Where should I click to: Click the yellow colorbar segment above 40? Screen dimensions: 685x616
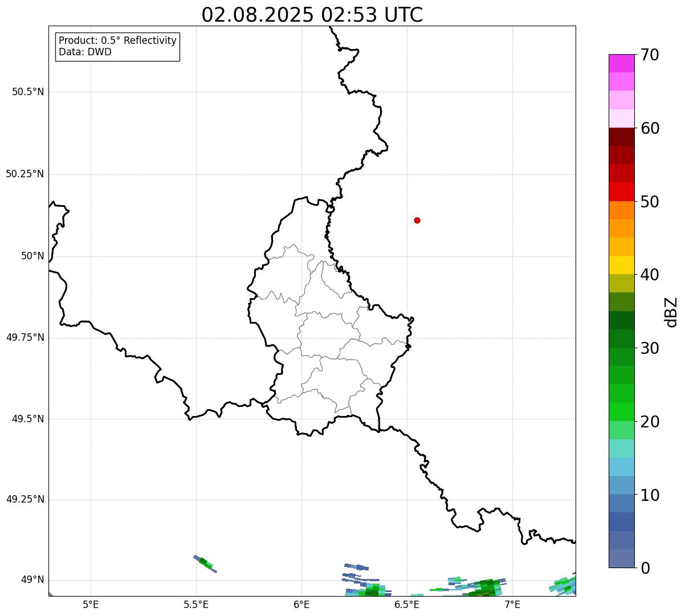click(621, 266)
